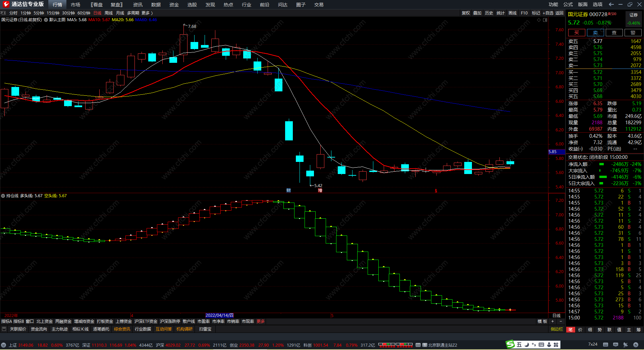
Task: Select the 日线 daily period
Action: pyautogui.click(x=97, y=13)
